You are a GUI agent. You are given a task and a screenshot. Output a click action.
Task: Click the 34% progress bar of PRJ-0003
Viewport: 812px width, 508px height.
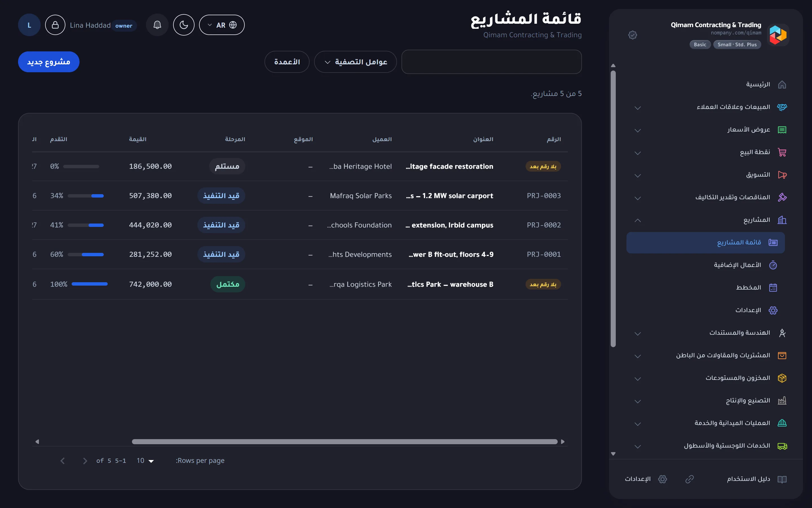tap(85, 196)
